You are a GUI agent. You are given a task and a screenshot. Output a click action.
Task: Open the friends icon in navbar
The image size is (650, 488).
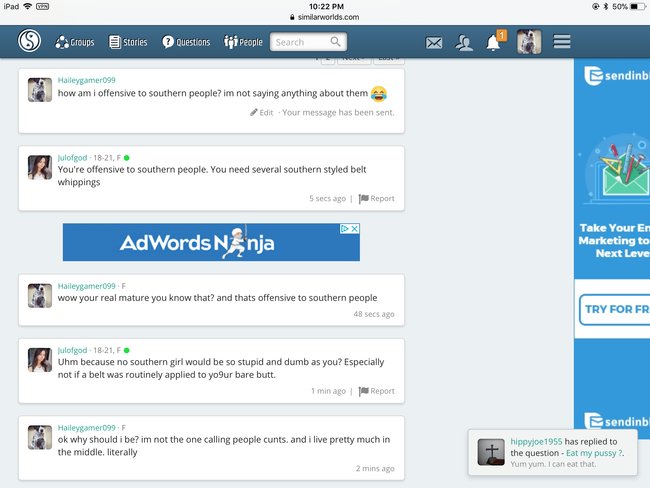(x=463, y=43)
